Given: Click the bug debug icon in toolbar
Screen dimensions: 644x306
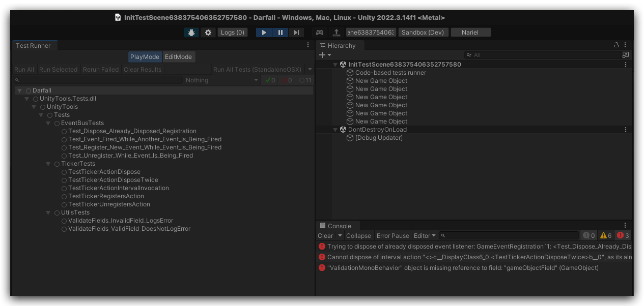Looking at the screenshot, I should pos(191,33).
